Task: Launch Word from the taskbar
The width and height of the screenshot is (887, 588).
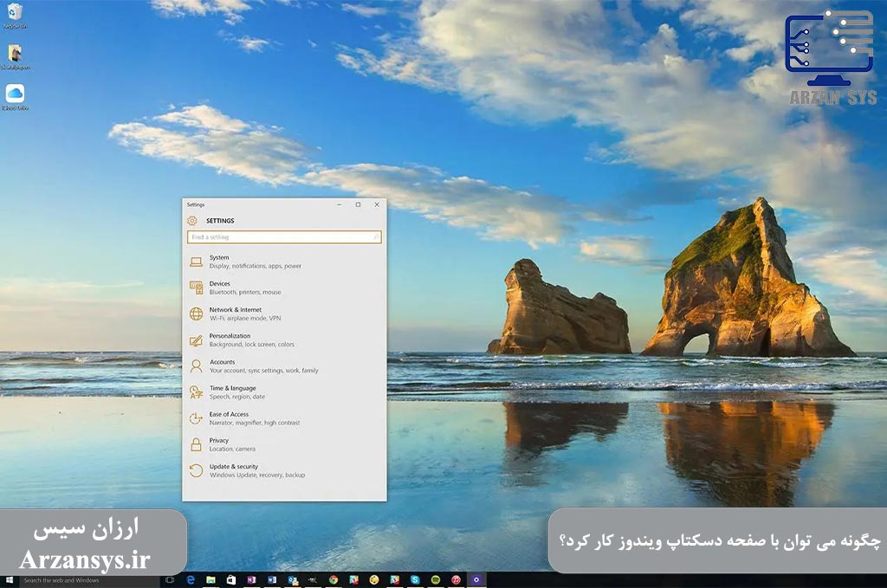Action: coord(272,580)
